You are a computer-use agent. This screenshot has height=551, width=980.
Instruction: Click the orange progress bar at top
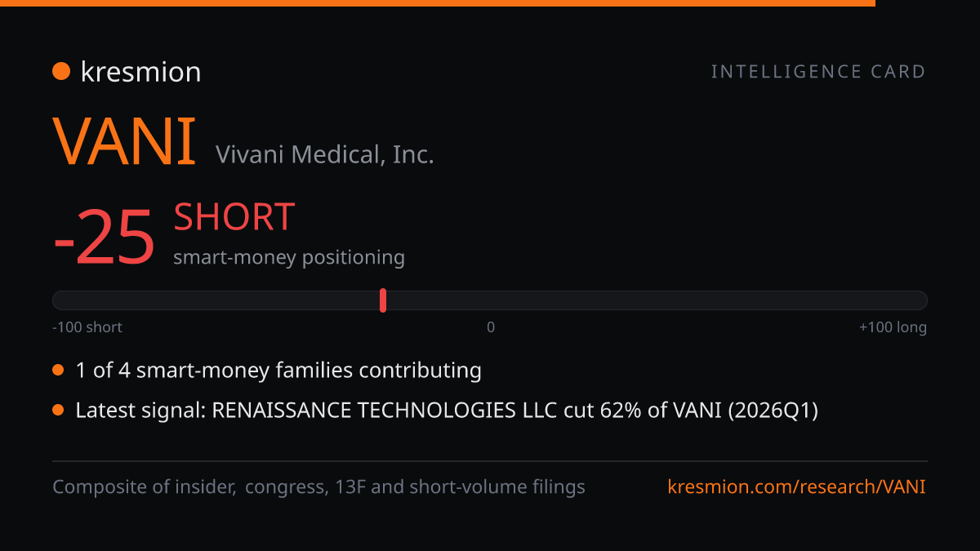tap(438, 3)
